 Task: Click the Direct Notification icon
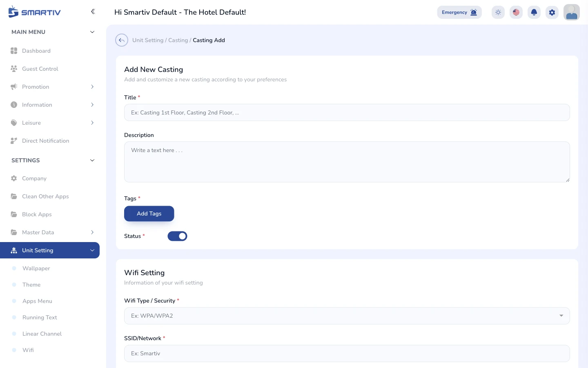click(x=14, y=141)
